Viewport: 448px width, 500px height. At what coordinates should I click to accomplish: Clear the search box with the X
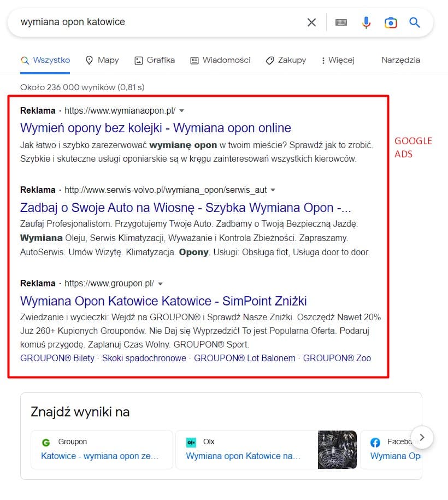[311, 22]
